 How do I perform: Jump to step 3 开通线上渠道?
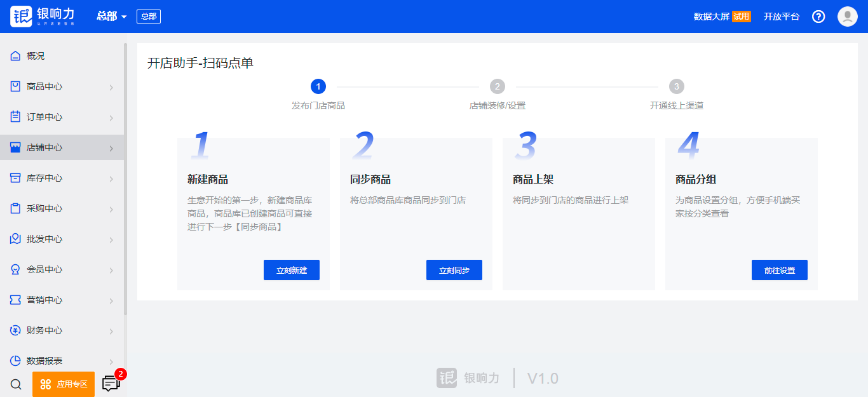pyautogui.click(x=677, y=86)
